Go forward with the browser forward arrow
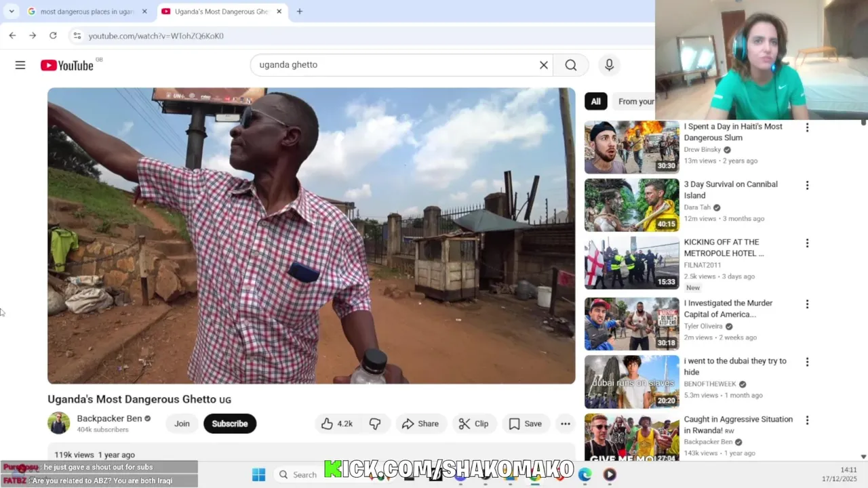868x488 pixels. coord(33,35)
